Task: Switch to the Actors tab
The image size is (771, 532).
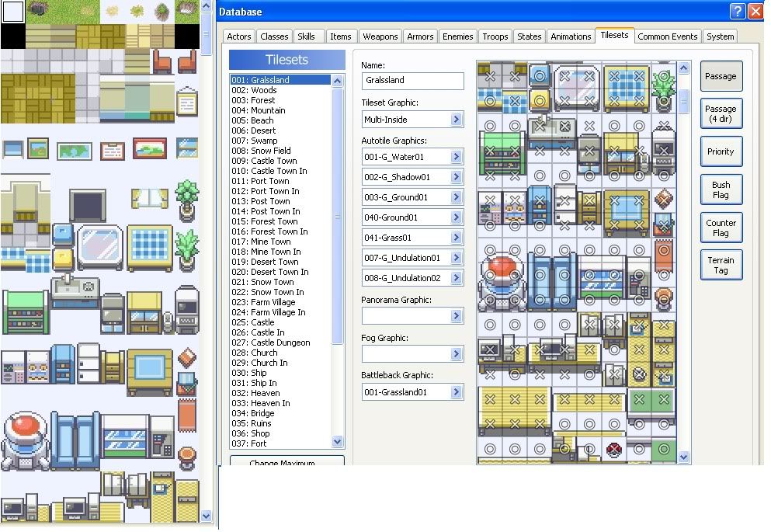Action: pyautogui.click(x=239, y=37)
